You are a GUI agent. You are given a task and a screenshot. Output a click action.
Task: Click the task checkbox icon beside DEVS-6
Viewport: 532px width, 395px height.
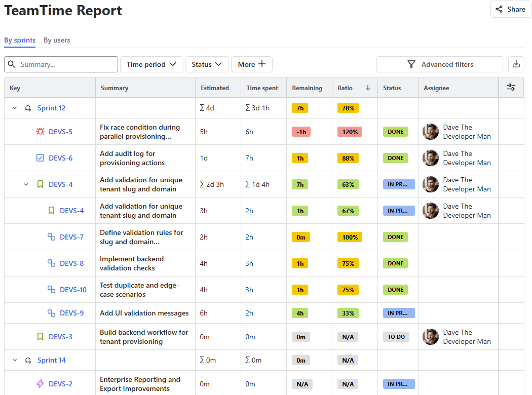(x=41, y=158)
